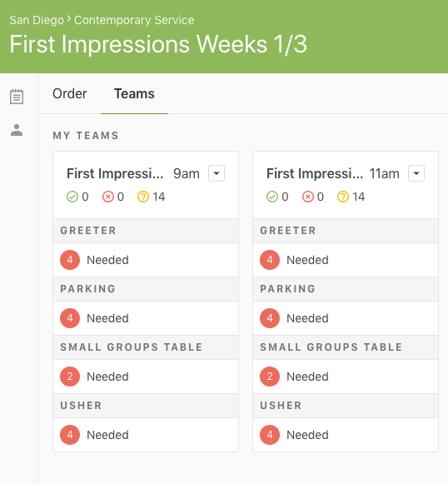The height and width of the screenshot is (484, 448).
Task: Click red 2 badge for 11am Small Groups Table
Action: coord(270,377)
